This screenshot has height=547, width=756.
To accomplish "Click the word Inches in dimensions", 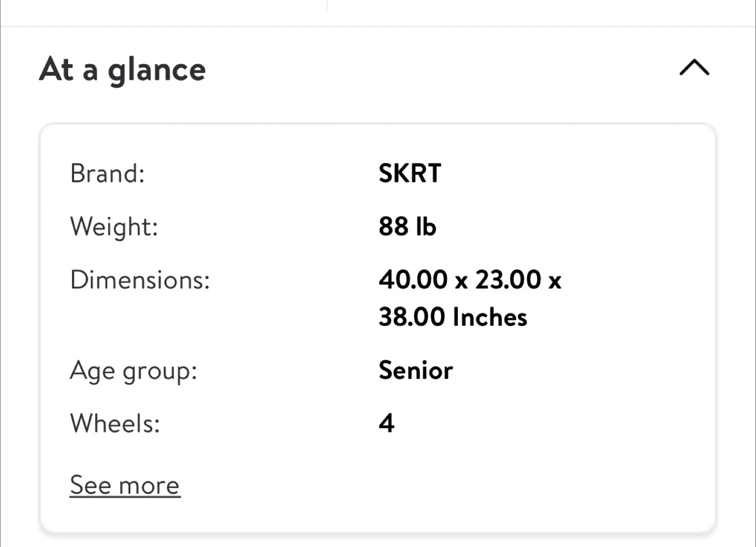I will [x=490, y=317].
